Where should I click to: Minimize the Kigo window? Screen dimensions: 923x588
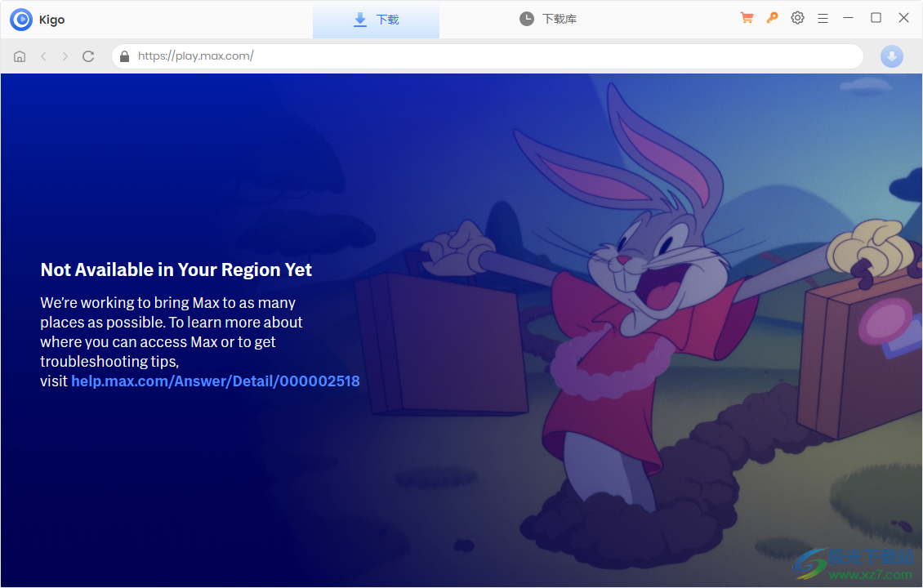pos(848,18)
